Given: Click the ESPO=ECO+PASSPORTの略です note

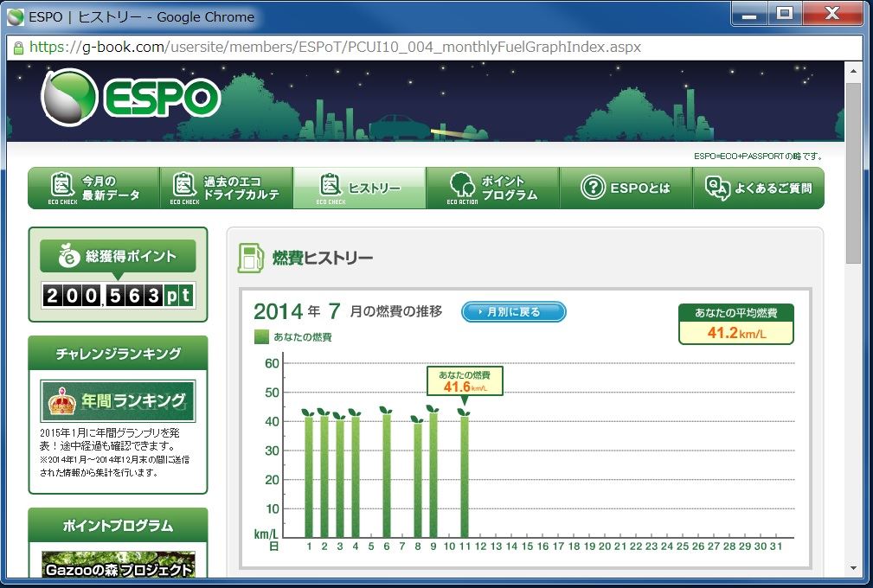Looking at the screenshot, I should point(758,157).
